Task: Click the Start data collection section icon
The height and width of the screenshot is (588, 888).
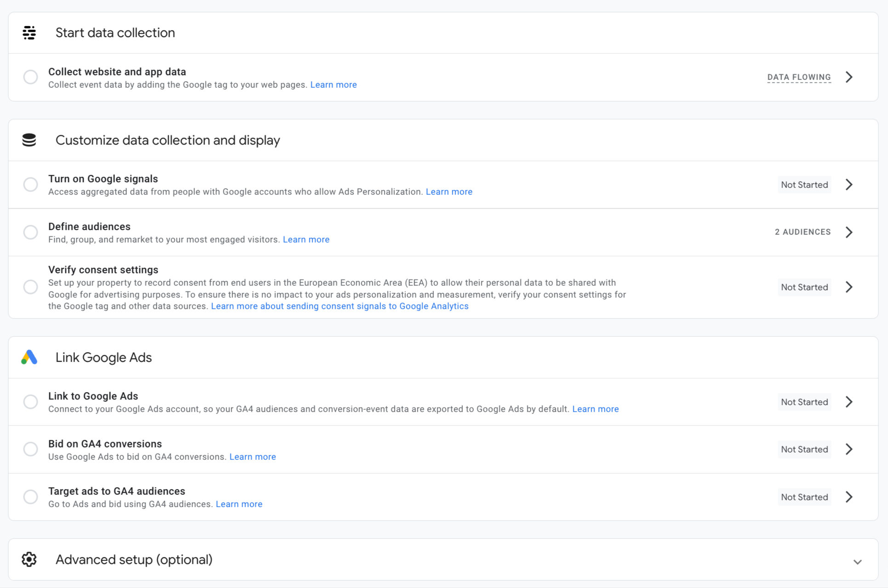Action: point(29,33)
